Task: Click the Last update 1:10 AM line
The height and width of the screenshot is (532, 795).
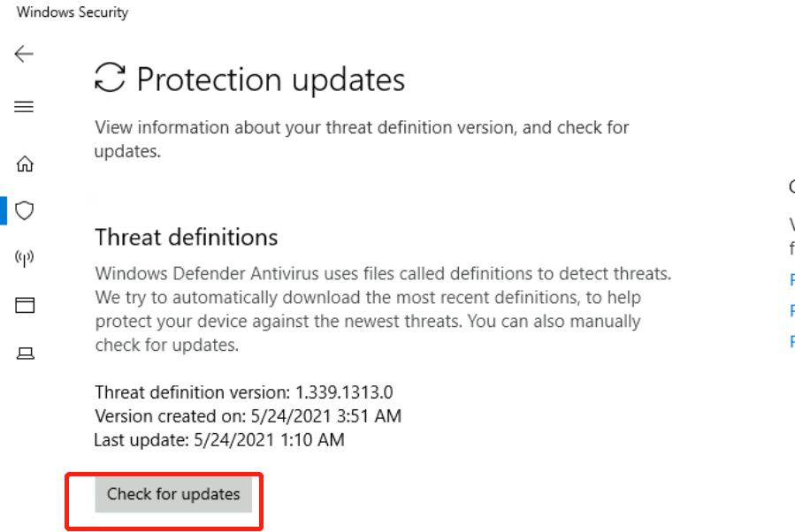Action: pos(219,438)
